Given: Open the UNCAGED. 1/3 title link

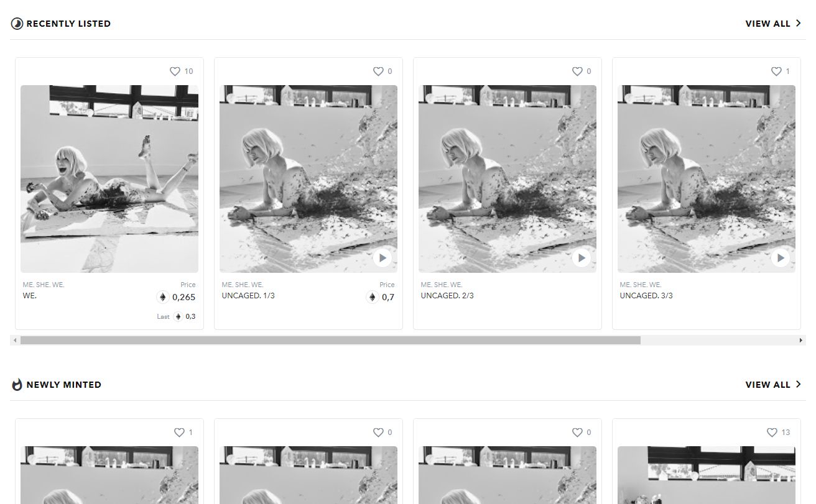Looking at the screenshot, I should point(248,296).
